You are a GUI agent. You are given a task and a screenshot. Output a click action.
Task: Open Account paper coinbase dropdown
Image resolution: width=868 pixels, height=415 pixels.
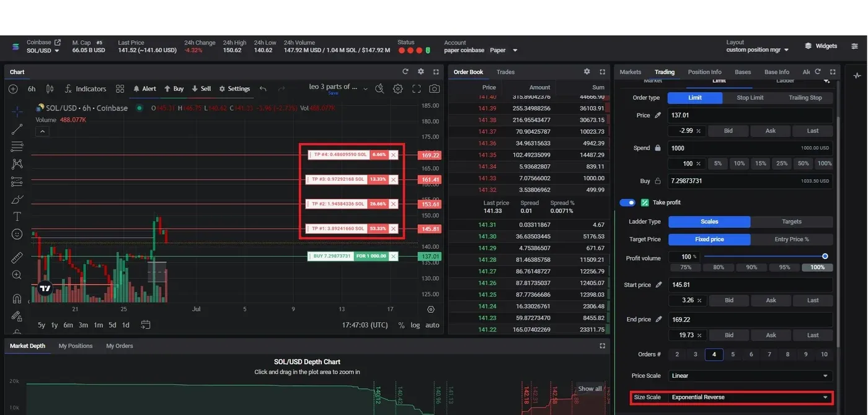[480, 50]
